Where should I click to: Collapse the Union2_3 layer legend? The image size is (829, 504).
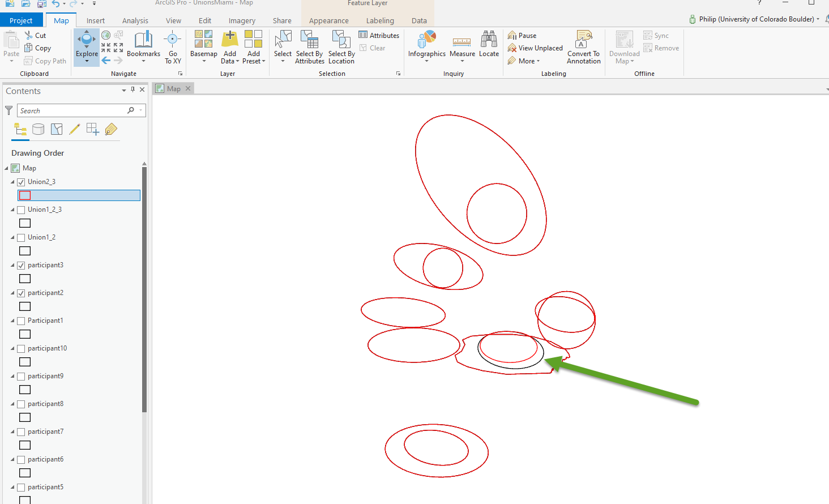point(12,182)
